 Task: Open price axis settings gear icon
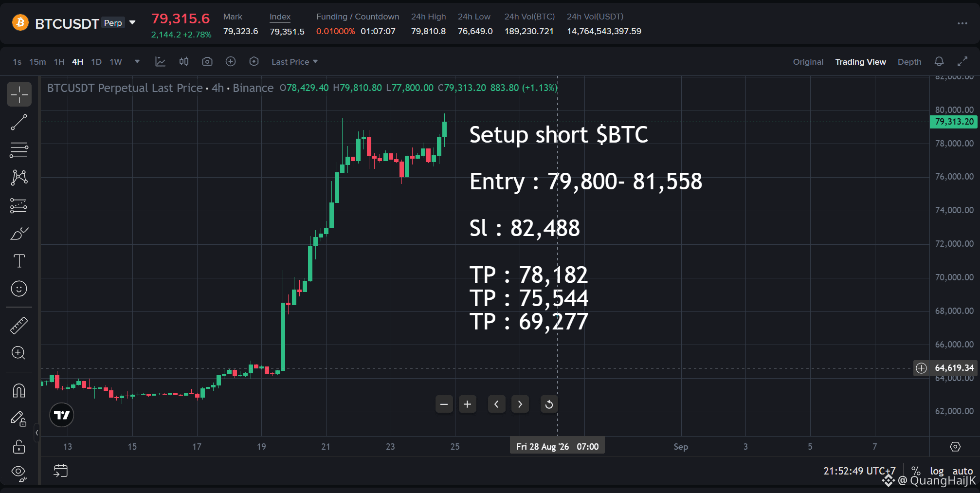tap(955, 447)
